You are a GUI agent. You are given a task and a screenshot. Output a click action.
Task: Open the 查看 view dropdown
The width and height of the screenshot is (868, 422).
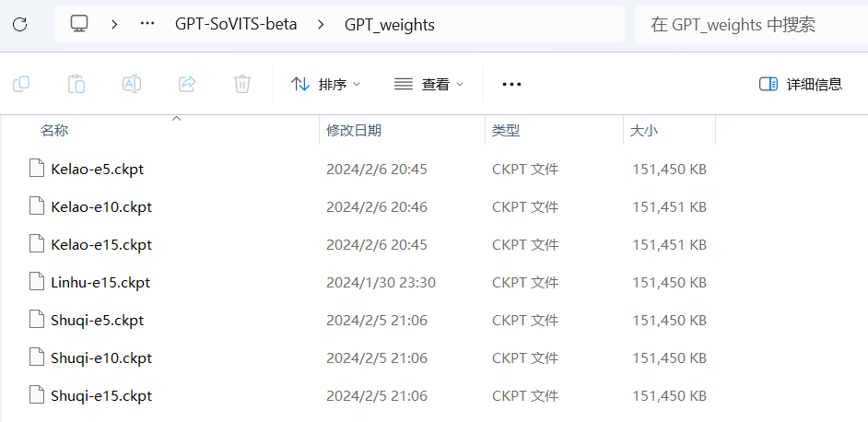point(428,84)
